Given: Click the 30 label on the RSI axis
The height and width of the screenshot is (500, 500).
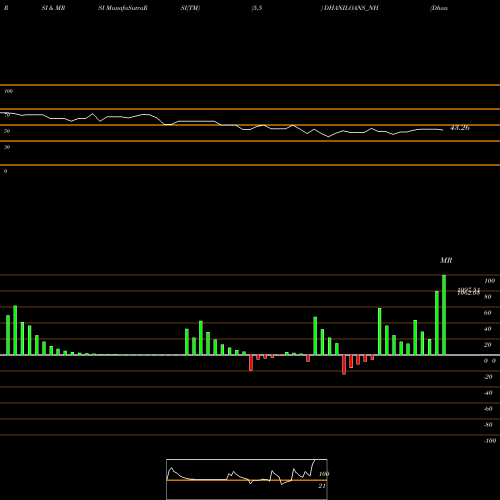Looking at the screenshot, I should tap(7, 147).
